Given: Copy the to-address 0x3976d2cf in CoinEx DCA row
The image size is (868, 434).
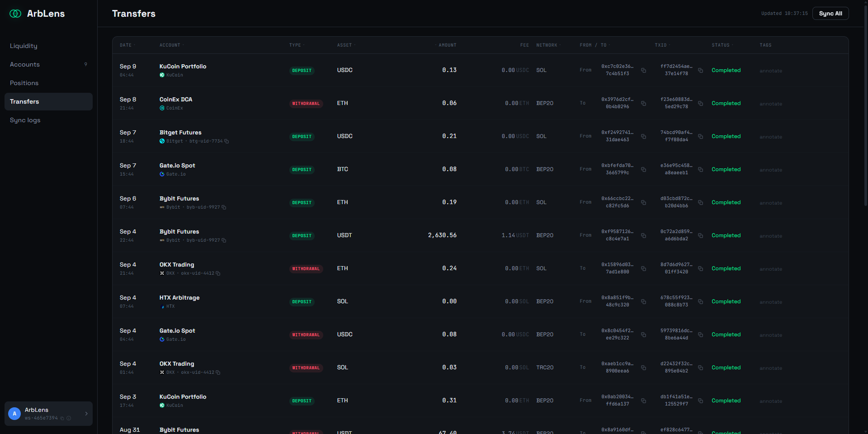Looking at the screenshot, I should tap(643, 104).
